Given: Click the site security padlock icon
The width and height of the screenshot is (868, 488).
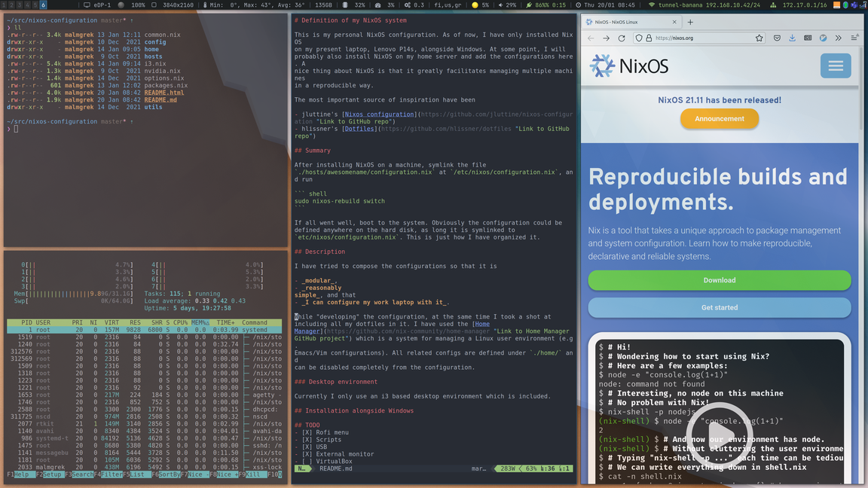Looking at the screenshot, I should (x=649, y=38).
